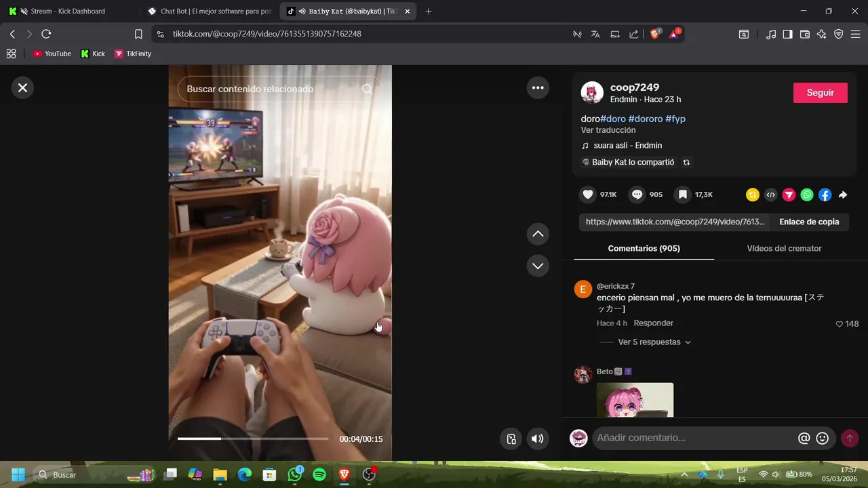The width and height of the screenshot is (868, 488).
Task: Like erickzx's comment with the heart
Action: 840,324
